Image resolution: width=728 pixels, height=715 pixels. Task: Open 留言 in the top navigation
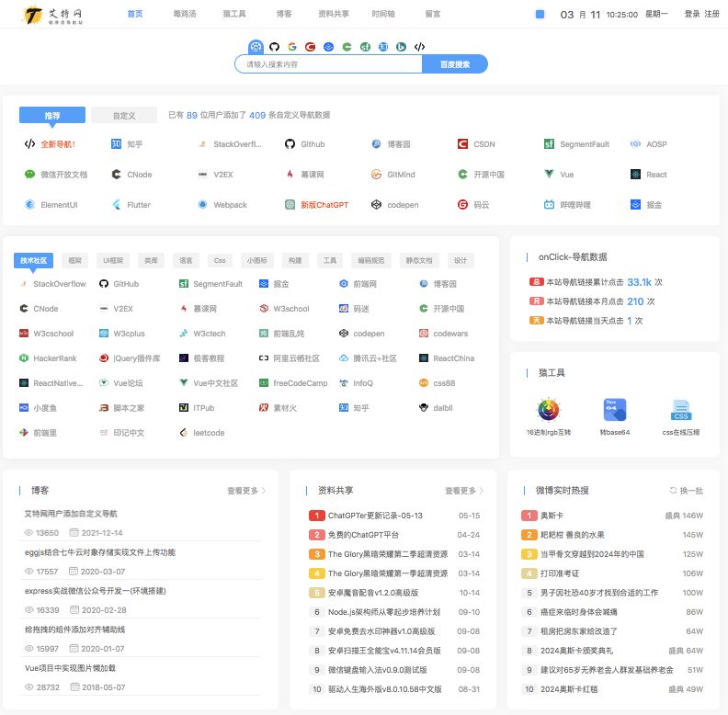[433, 14]
